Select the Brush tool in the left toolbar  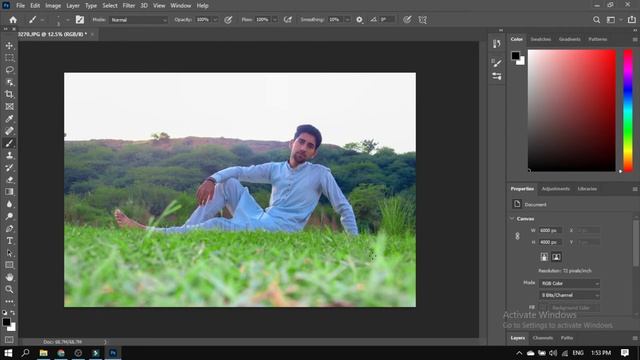(9, 143)
